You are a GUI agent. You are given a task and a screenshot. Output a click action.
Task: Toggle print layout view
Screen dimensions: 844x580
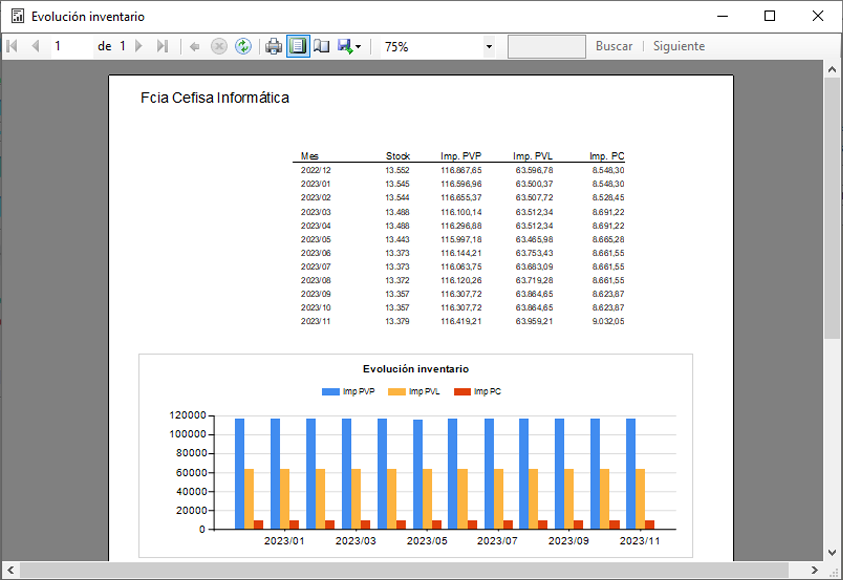pyautogui.click(x=298, y=47)
